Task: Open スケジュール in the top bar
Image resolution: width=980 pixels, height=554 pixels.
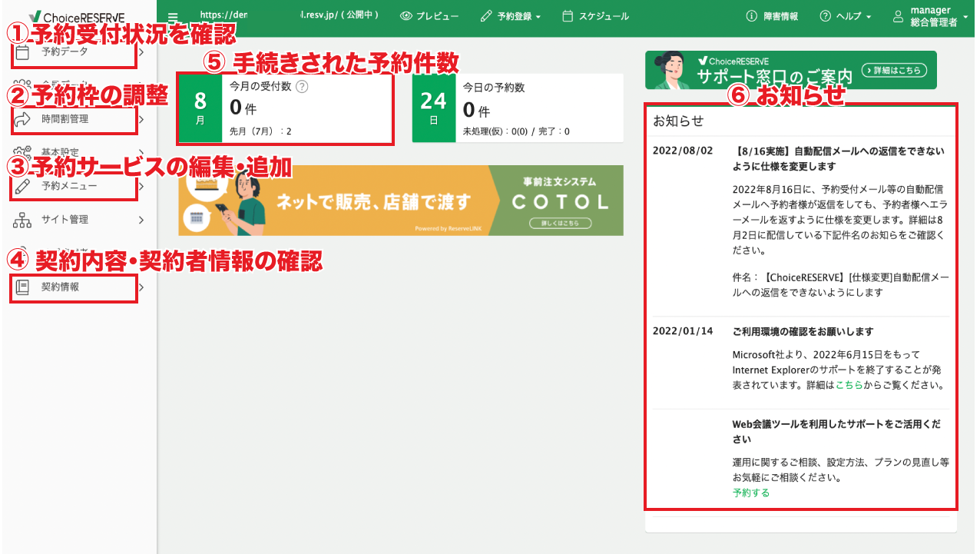Action: (x=595, y=16)
